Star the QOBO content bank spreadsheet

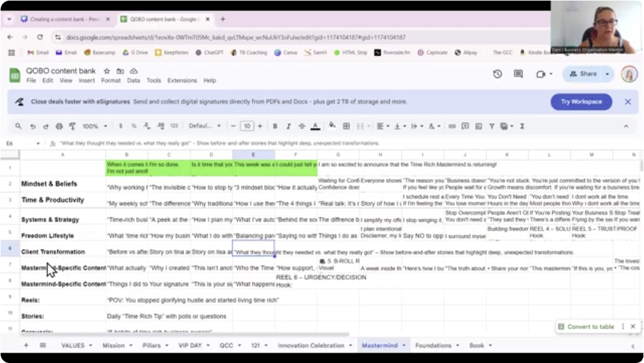tap(106, 71)
